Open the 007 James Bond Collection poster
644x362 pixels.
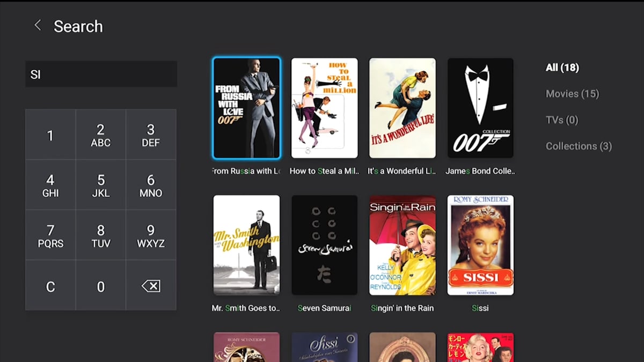(480, 108)
